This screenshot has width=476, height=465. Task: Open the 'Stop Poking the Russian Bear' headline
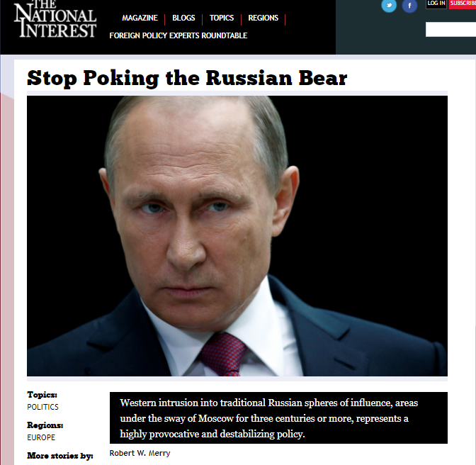pyautogui.click(x=187, y=79)
